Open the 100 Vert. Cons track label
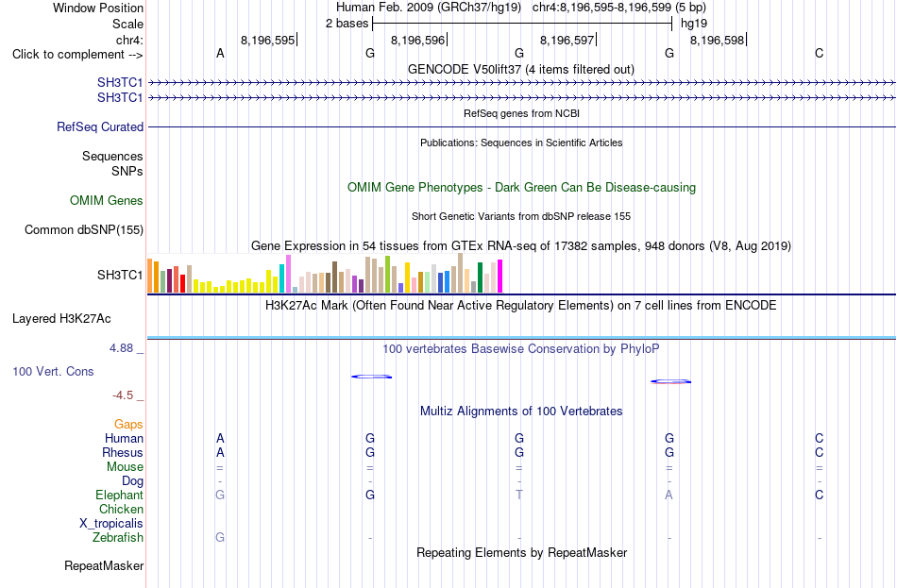Image resolution: width=897 pixels, height=588 pixels. click(53, 371)
